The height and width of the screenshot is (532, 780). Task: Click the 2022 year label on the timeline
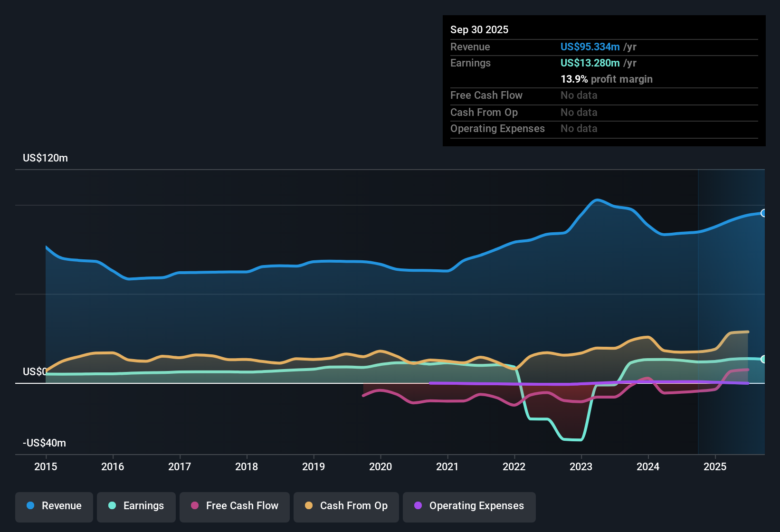coord(514,467)
